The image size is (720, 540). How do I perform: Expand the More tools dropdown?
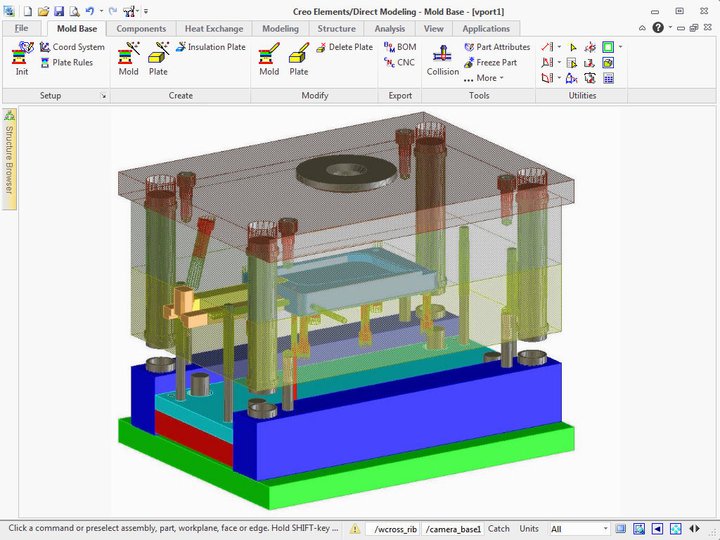point(484,78)
